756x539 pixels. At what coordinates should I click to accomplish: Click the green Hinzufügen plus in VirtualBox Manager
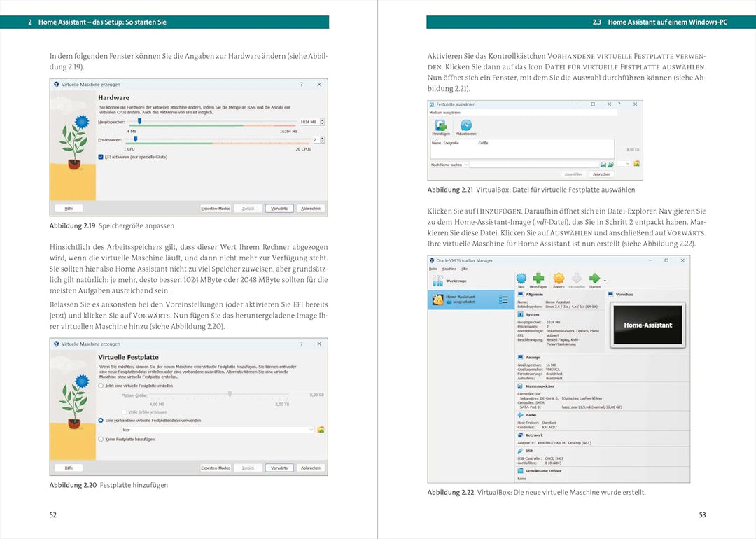point(538,279)
